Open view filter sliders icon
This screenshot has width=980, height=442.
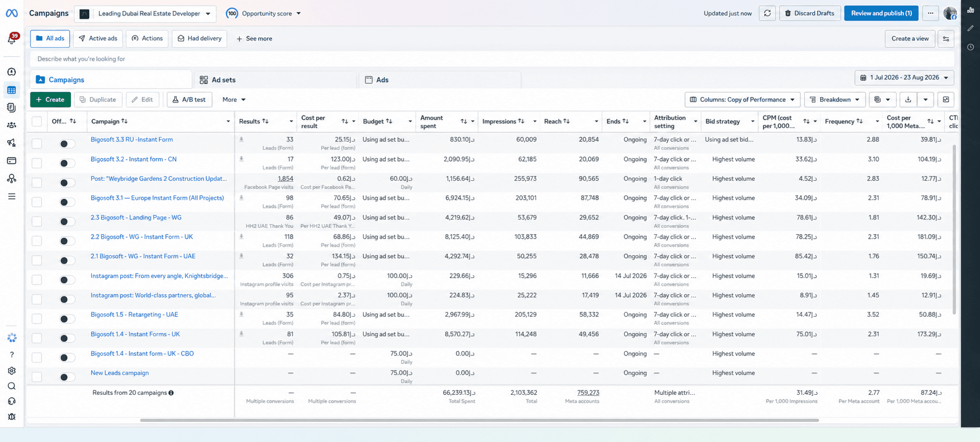click(x=946, y=39)
